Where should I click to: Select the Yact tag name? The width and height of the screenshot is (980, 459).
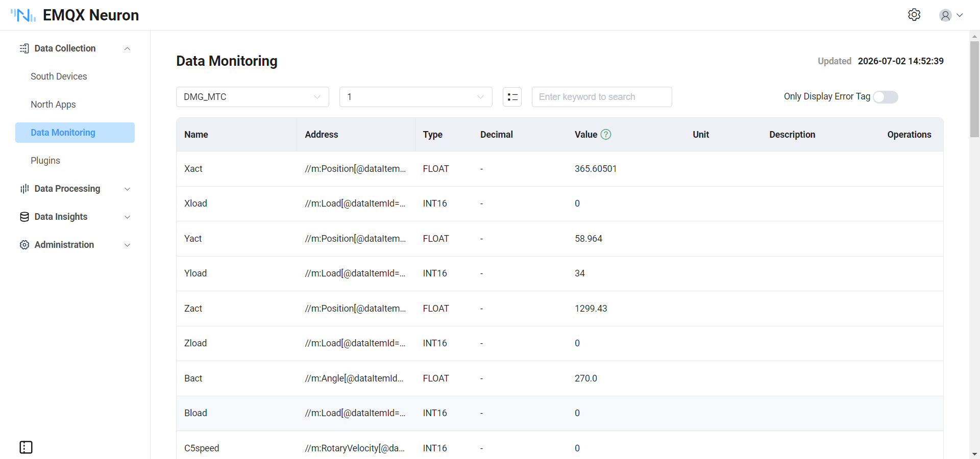pos(193,239)
